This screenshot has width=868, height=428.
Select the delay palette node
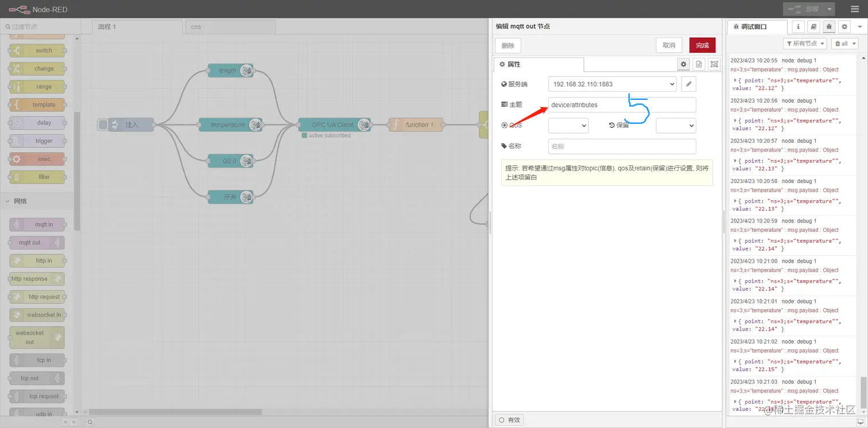pos(37,123)
